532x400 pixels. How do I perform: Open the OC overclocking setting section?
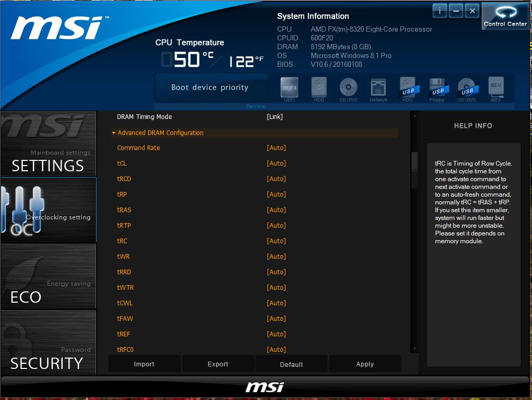pos(48,210)
